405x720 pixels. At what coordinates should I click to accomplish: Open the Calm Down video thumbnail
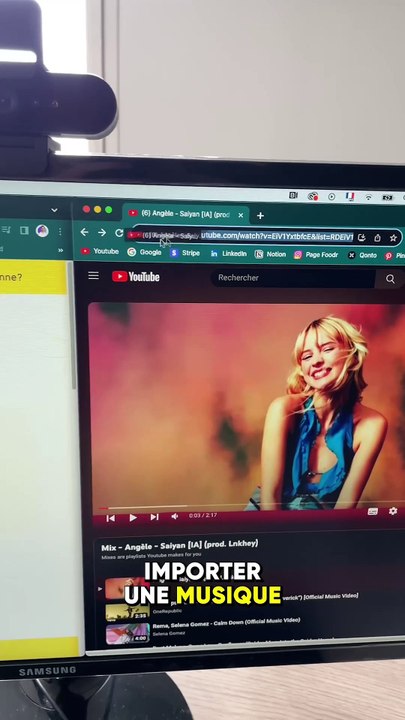point(127,633)
